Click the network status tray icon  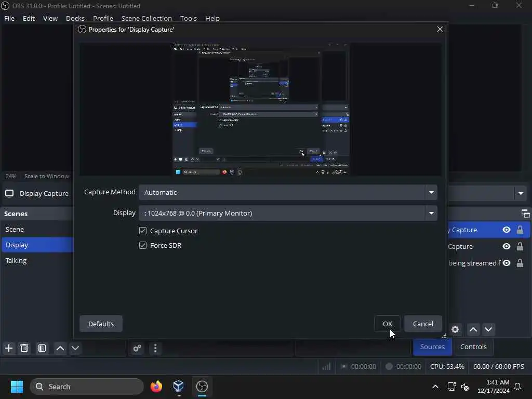point(451,387)
